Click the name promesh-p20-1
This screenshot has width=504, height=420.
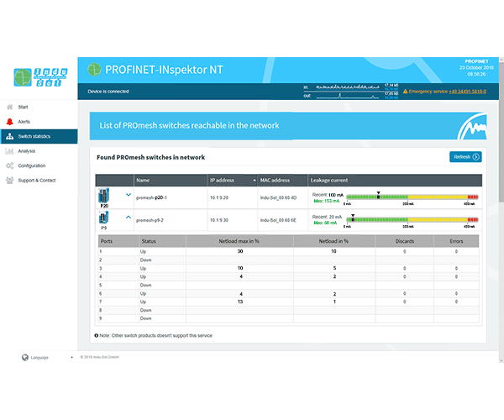151,197
